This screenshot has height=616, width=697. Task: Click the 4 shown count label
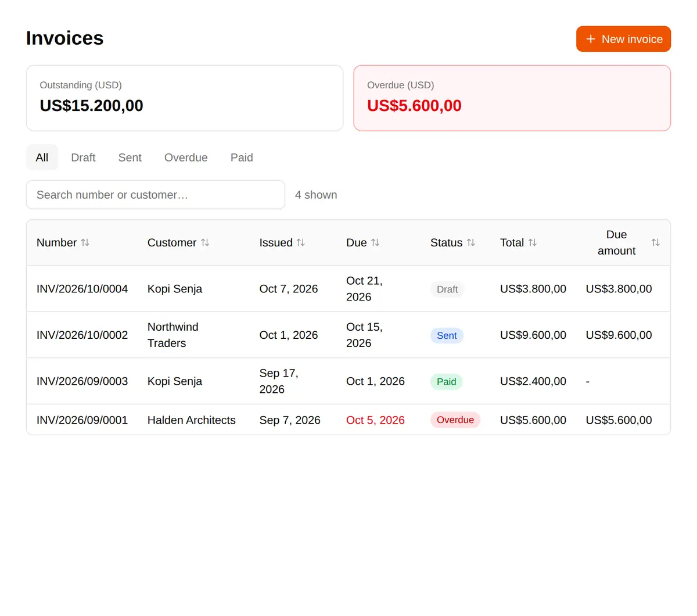[x=316, y=195]
